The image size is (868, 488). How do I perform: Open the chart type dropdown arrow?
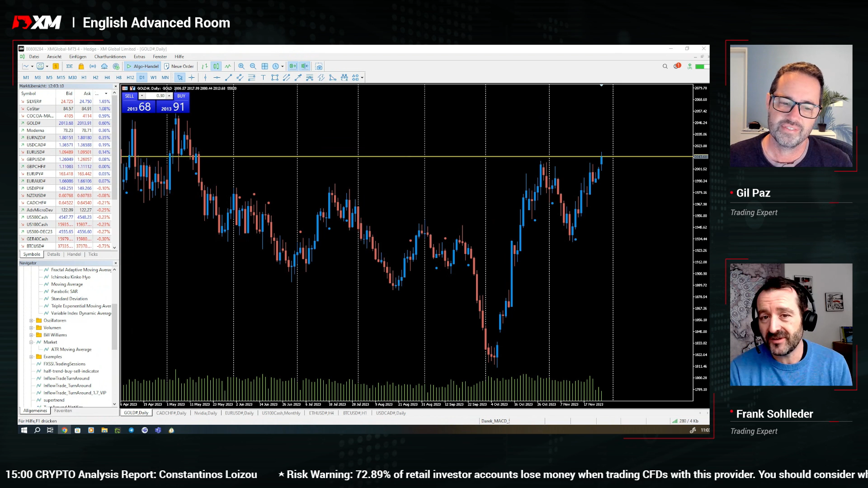pyautogui.click(x=32, y=66)
